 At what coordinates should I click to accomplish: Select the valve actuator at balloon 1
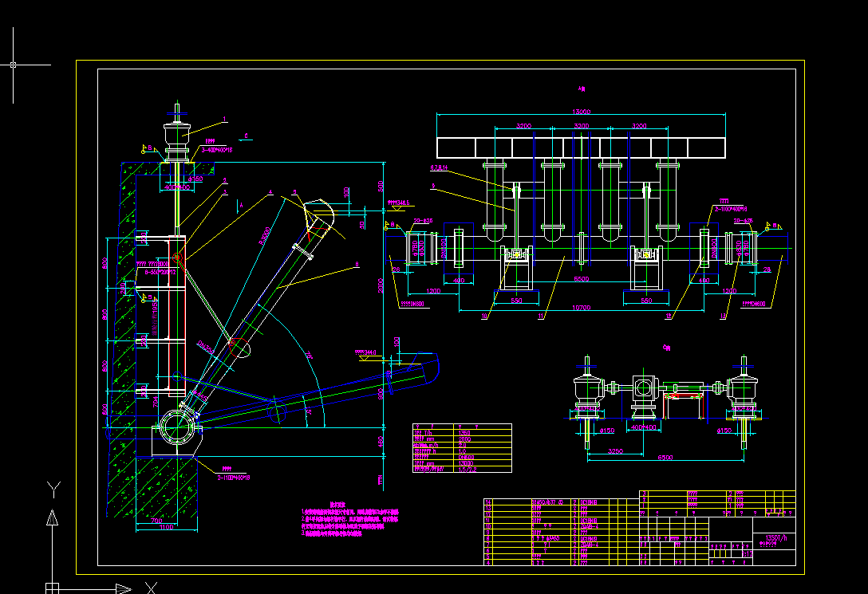(x=176, y=132)
